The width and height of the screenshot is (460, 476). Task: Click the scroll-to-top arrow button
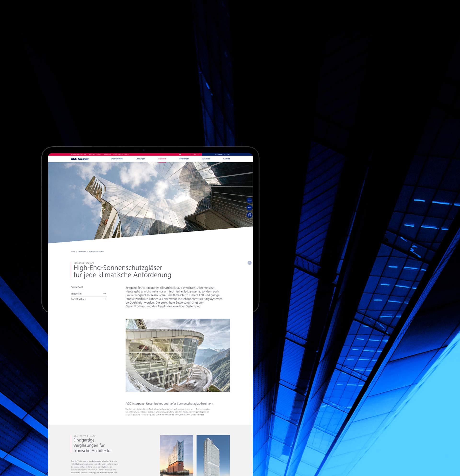pyautogui.click(x=249, y=263)
